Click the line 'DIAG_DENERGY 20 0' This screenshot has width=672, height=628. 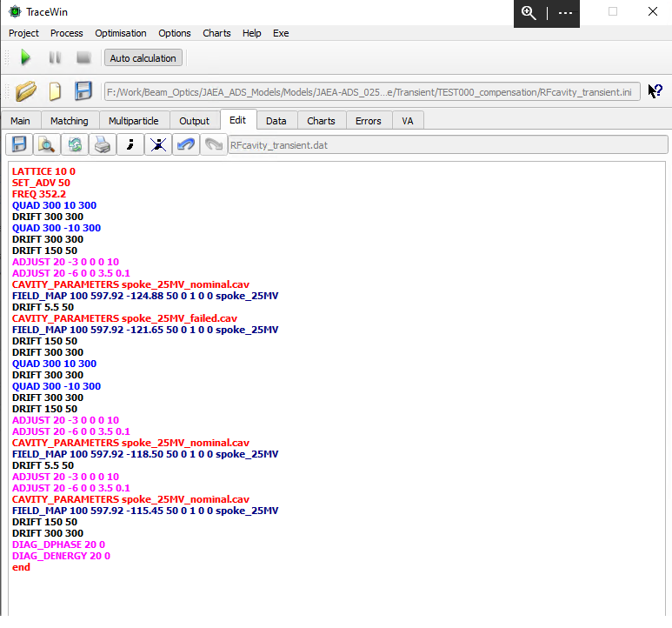point(61,556)
